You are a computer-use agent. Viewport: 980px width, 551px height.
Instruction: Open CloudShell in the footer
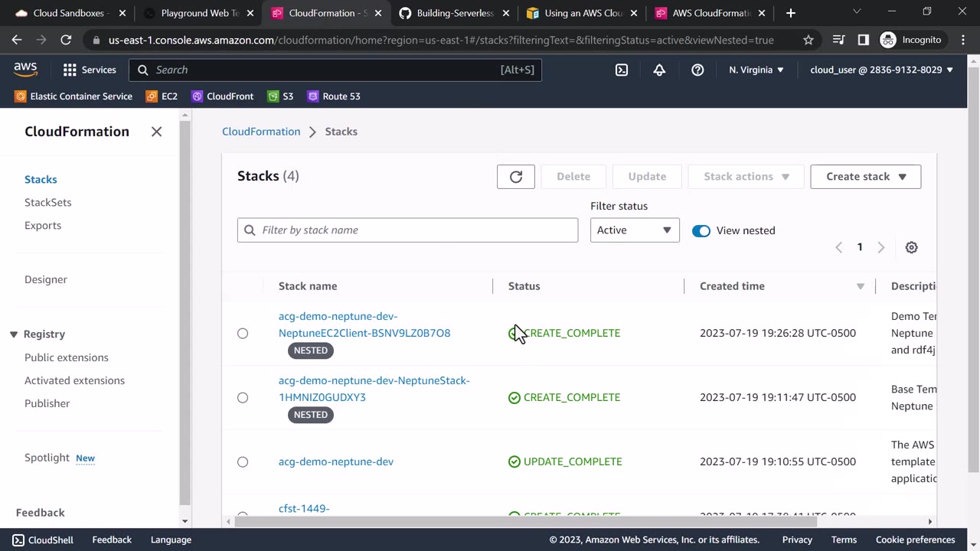click(43, 540)
